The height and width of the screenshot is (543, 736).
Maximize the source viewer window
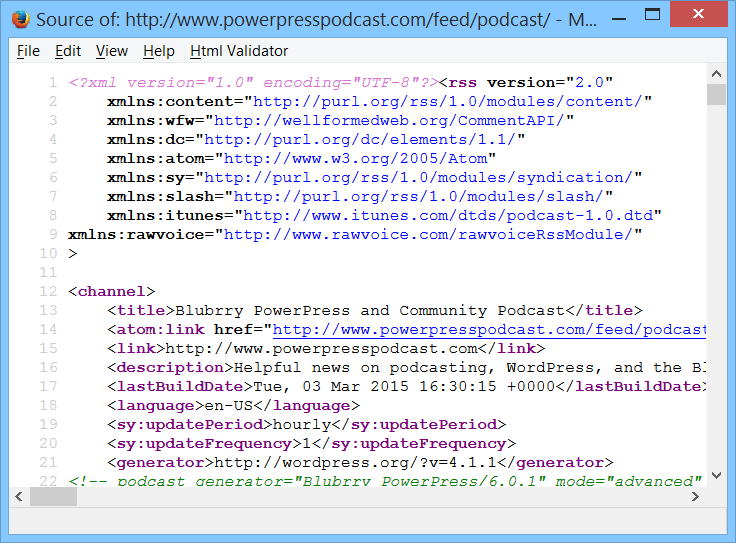[652, 15]
